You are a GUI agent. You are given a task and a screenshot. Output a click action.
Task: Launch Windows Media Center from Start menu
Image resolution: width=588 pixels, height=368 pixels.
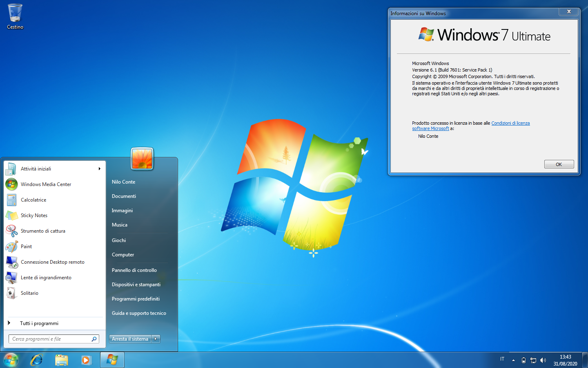pyautogui.click(x=55, y=184)
